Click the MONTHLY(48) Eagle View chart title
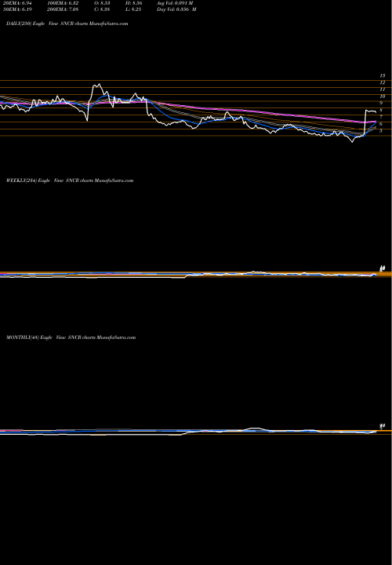This screenshot has height=565, width=392. (71, 337)
